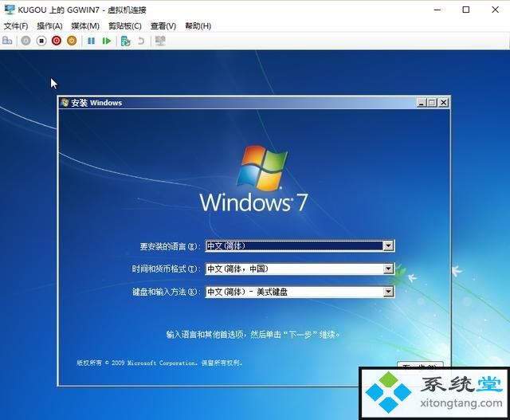Click the virtual machine connection window icon

(x=10, y=10)
